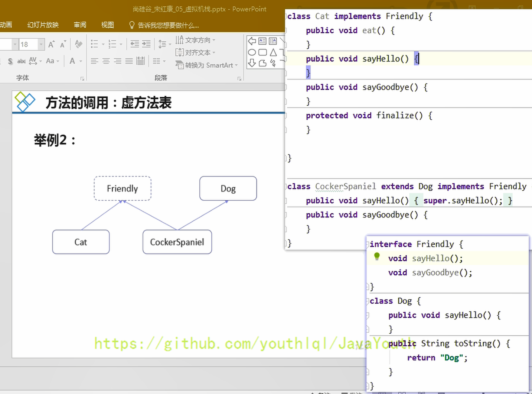Click the text shadow S icon
This screenshot has width=532, height=394.
coord(10,61)
